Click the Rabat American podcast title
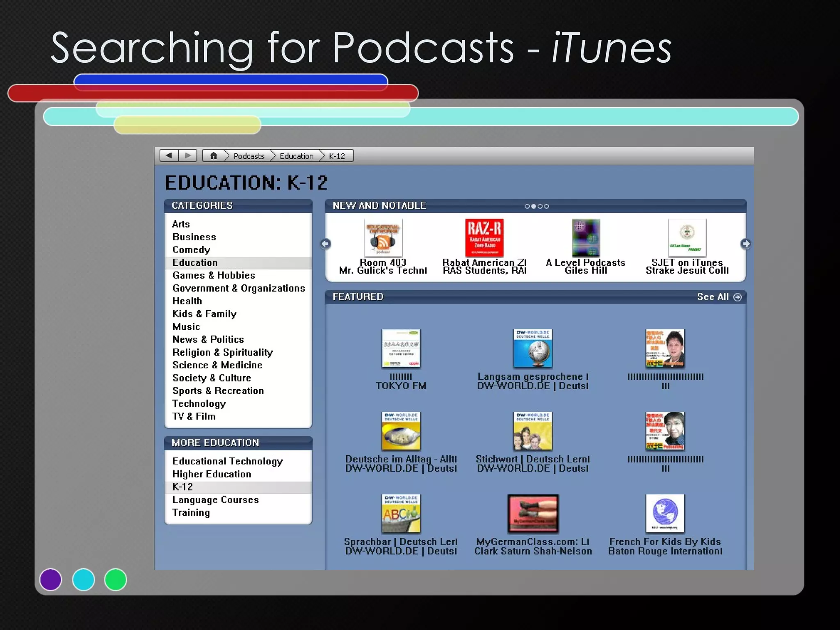Image resolution: width=840 pixels, height=630 pixels. [x=484, y=262]
